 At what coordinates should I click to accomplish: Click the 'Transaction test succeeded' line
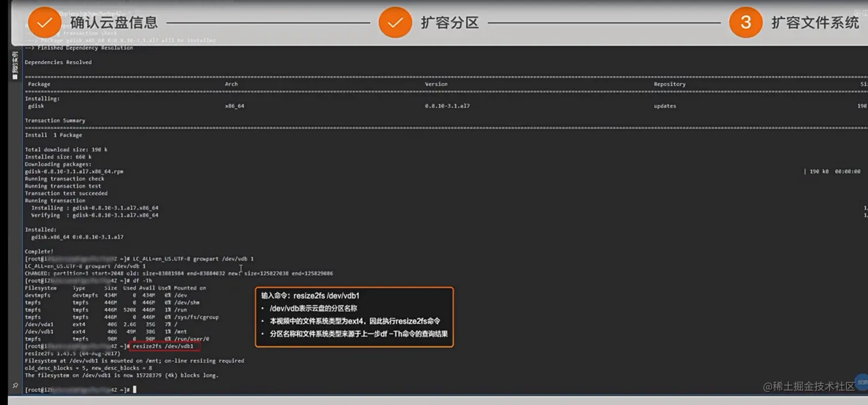[x=66, y=193]
